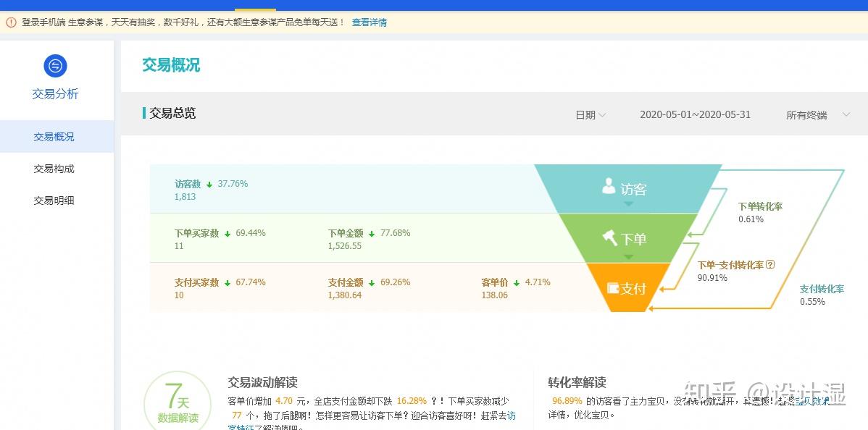This screenshot has height=430, width=868.
Task: Click the 7天 数据解读 circle badge
Action: pos(177,403)
